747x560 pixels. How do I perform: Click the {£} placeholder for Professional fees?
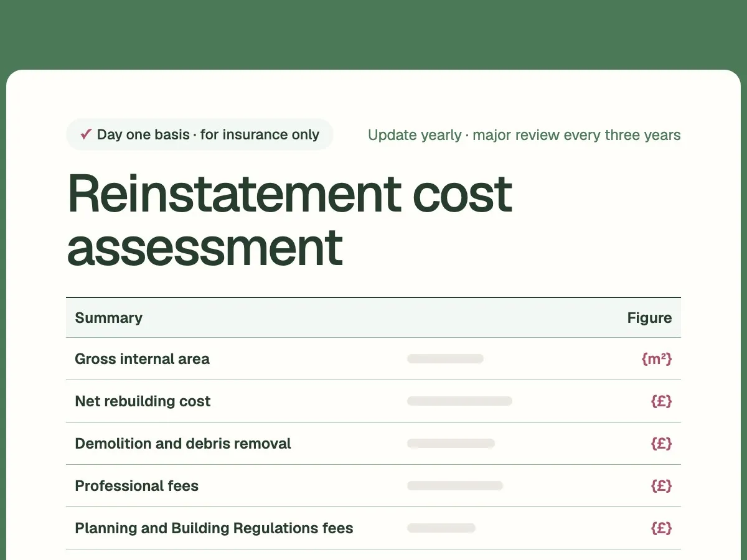pyautogui.click(x=661, y=486)
